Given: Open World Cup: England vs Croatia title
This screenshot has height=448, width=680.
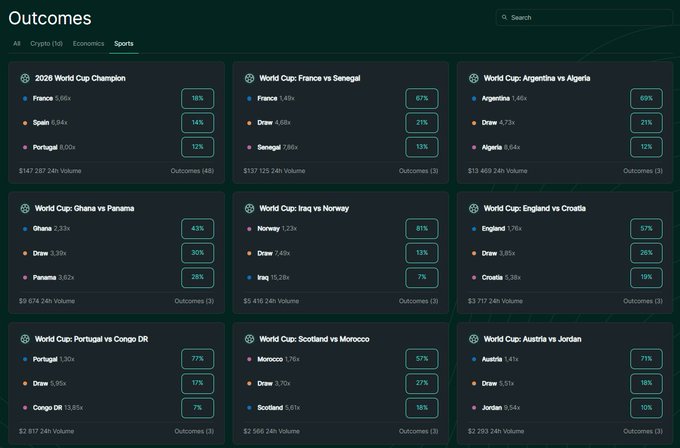Looking at the screenshot, I should pyautogui.click(x=535, y=208).
